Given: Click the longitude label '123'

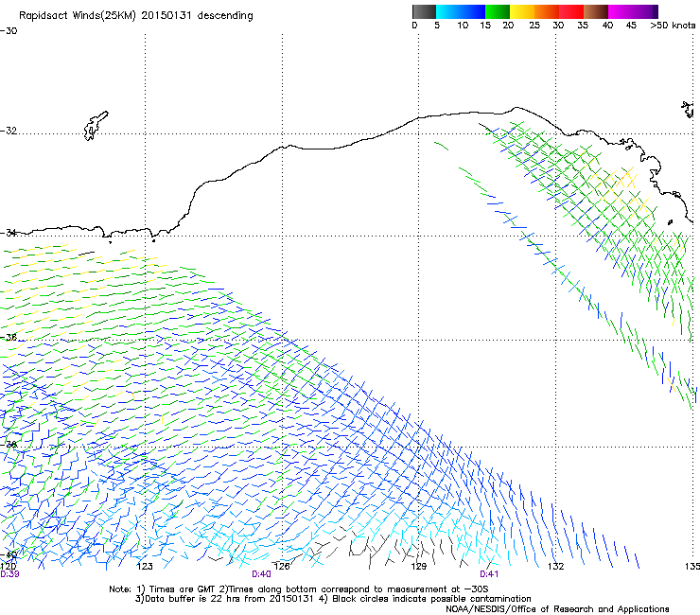Looking at the screenshot, I should tap(145, 567).
